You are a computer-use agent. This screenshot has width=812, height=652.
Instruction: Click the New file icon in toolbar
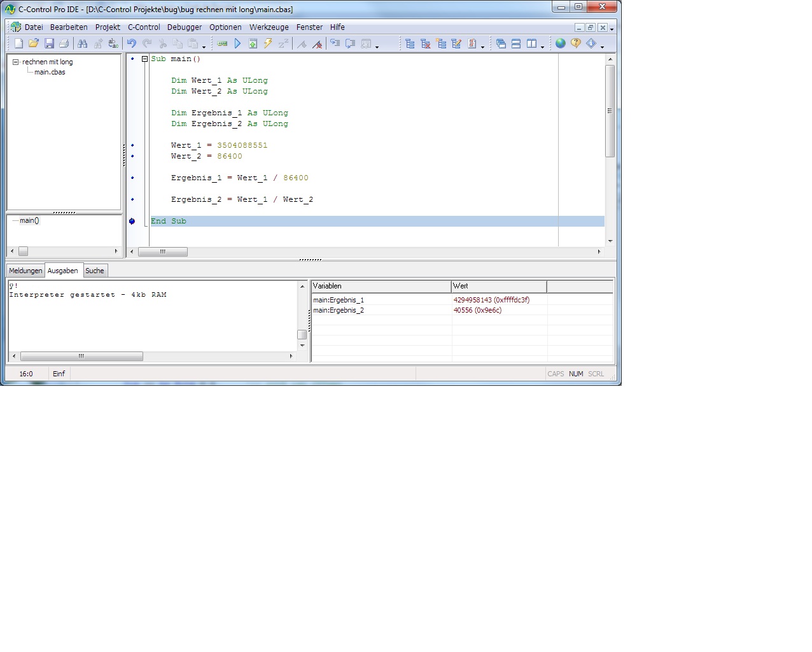pos(18,43)
